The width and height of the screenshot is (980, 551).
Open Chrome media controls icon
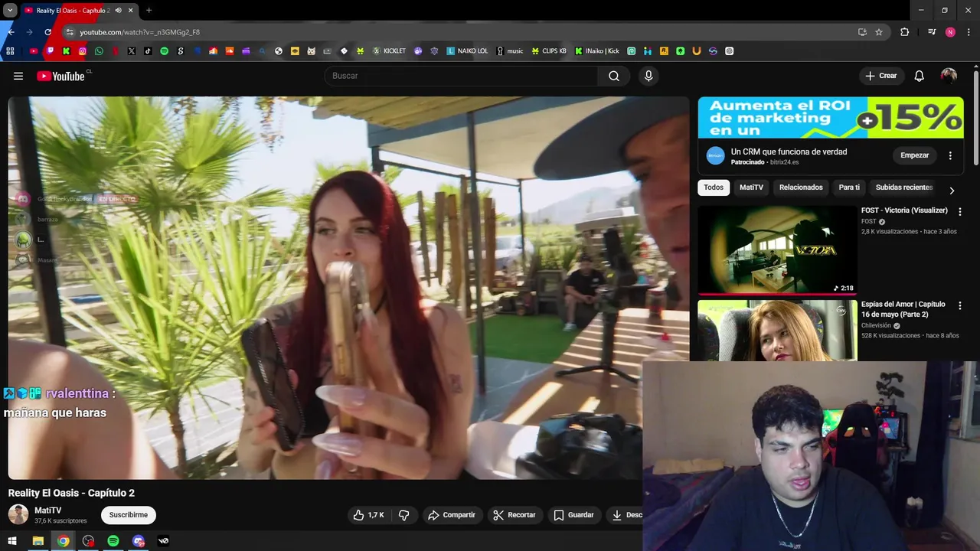point(932,32)
